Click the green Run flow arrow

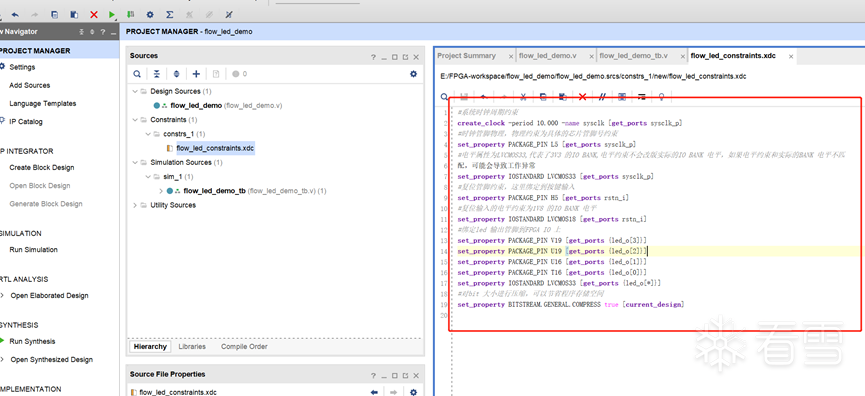(x=112, y=15)
